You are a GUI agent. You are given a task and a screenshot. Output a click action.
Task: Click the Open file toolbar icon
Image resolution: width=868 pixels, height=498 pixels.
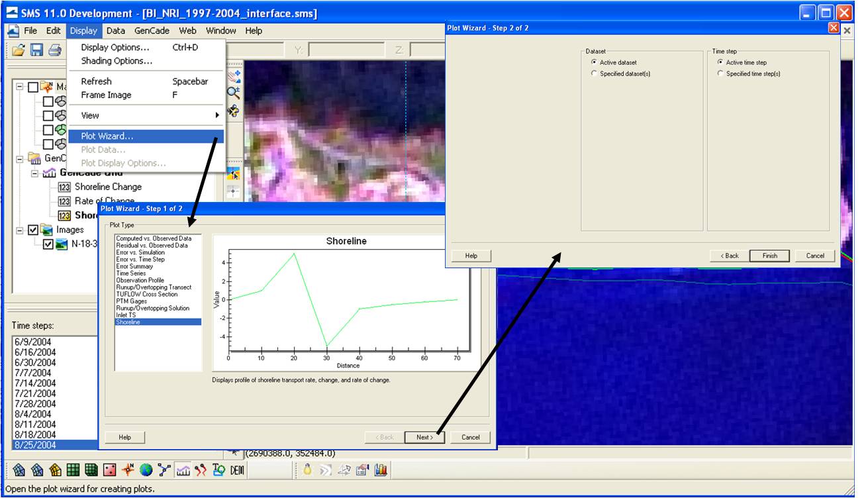coord(19,50)
